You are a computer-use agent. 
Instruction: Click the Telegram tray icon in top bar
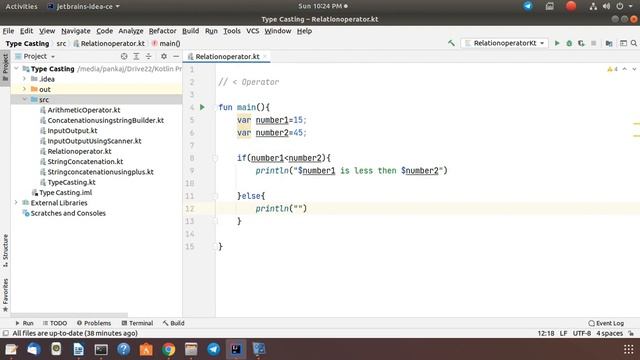click(528, 6)
